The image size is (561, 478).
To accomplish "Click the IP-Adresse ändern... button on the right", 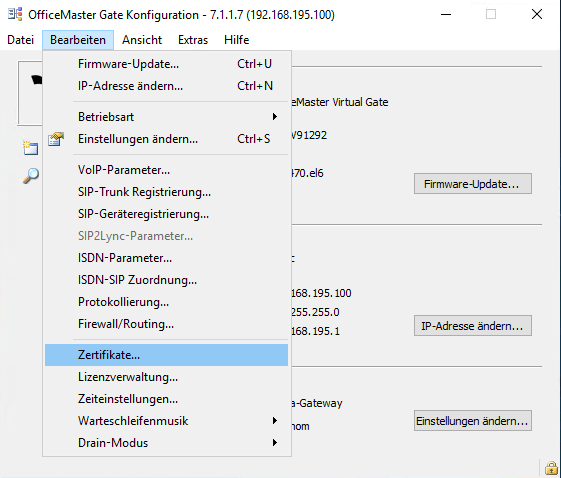I will click(473, 326).
